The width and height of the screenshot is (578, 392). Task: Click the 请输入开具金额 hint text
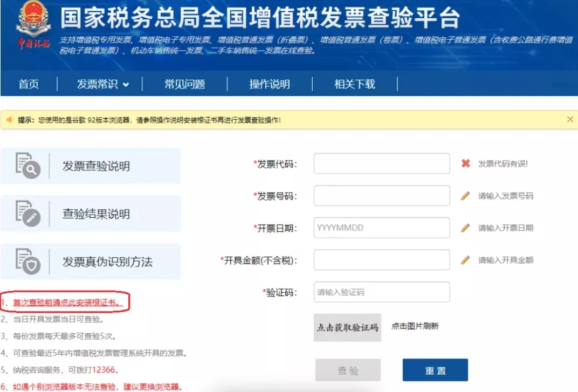click(506, 260)
